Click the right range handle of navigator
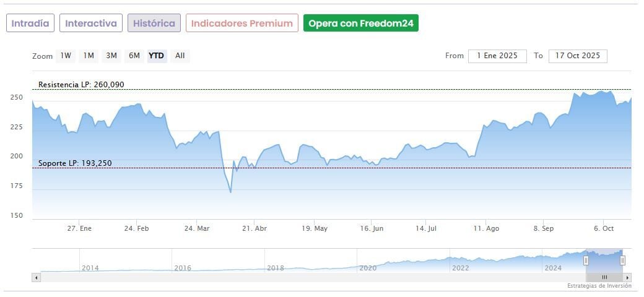The height and width of the screenshot is (297, 644). (622, 260)
